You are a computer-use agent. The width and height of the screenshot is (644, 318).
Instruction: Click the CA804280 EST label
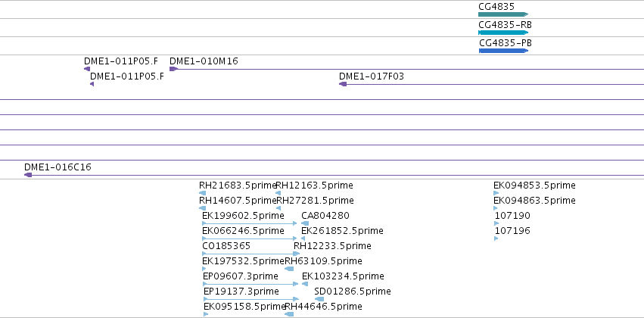[325, 216]
